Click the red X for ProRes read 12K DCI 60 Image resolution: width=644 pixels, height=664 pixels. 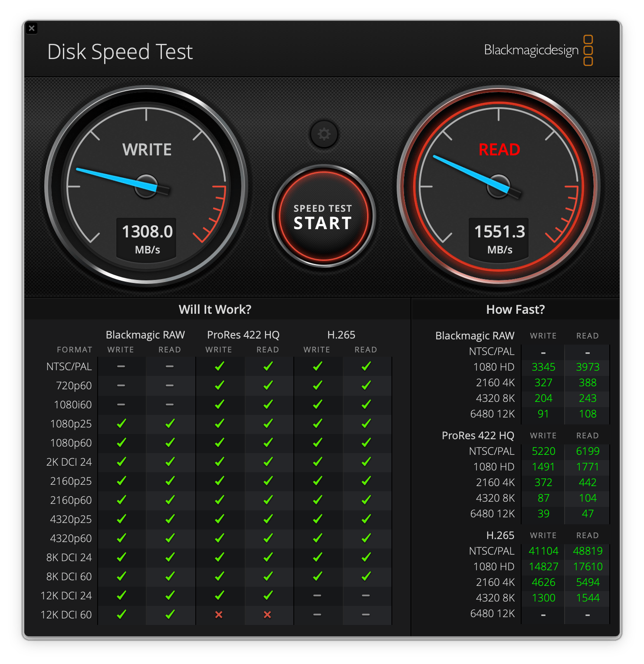[267, 615]
